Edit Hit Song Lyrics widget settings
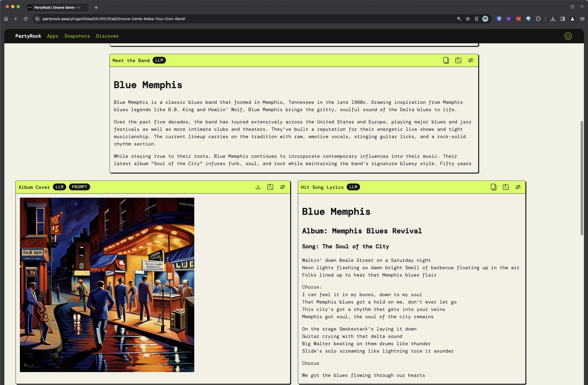Screen dimensions: 588x385 click(518, 187)
